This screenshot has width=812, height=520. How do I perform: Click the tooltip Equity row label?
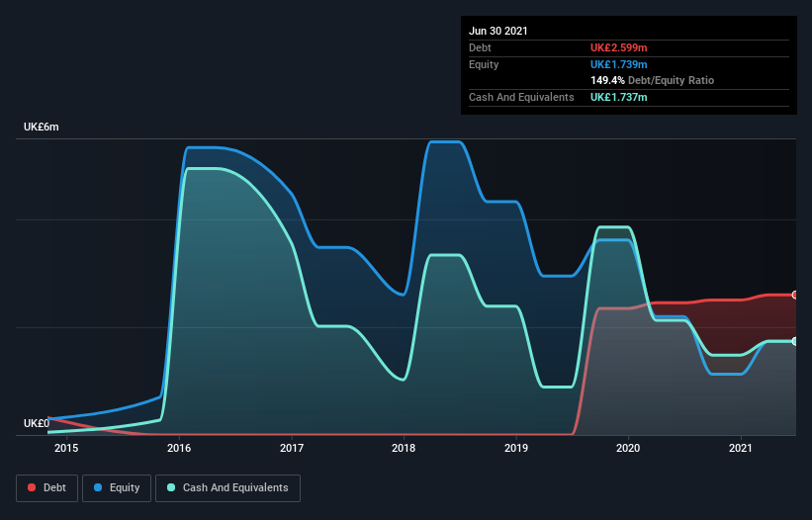coord(484,64)
